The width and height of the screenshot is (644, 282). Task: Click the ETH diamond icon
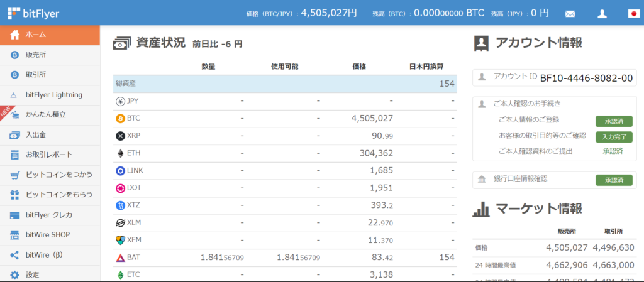[x=121, y=153]
